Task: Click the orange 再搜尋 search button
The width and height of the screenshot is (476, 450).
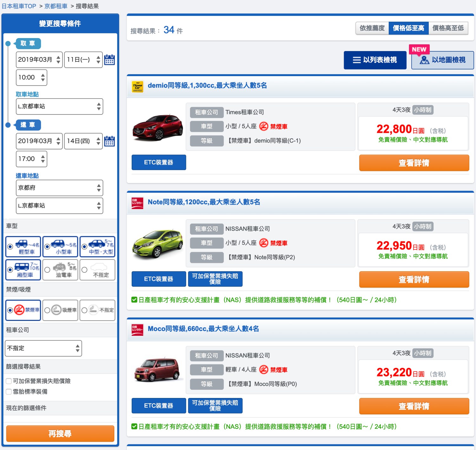Action: pyautogui.click(x=60, y=434)
